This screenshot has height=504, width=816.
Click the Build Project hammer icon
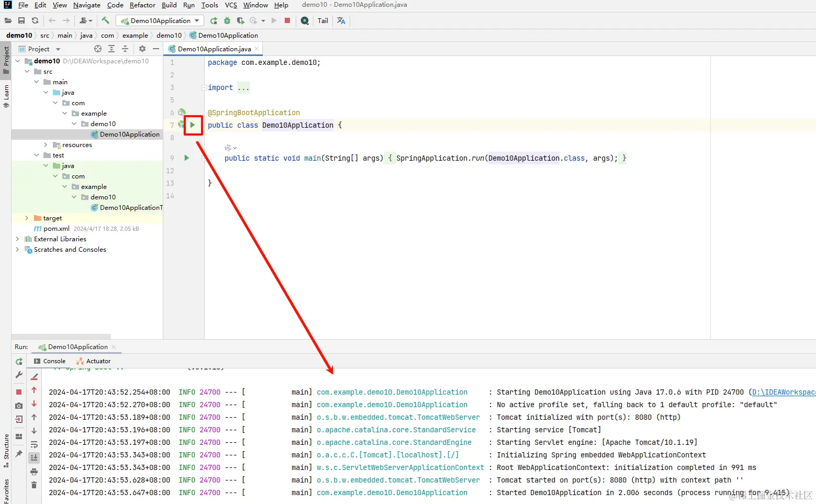(x=106, y=20)
